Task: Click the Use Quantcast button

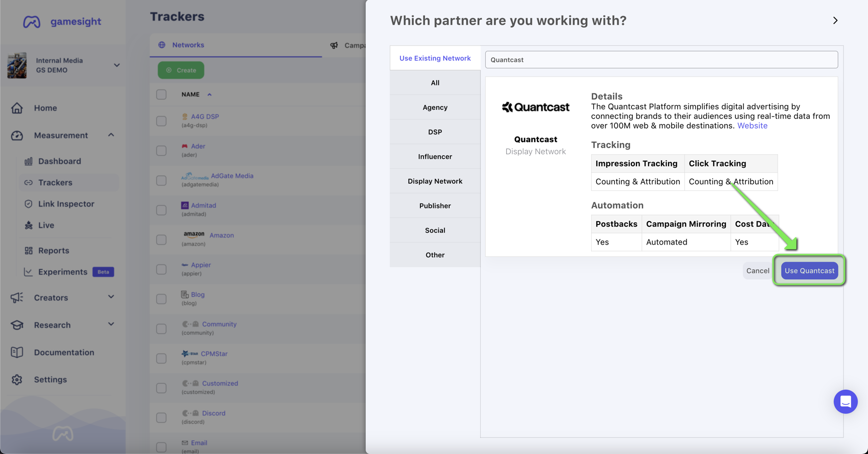Action: point(809,271)
